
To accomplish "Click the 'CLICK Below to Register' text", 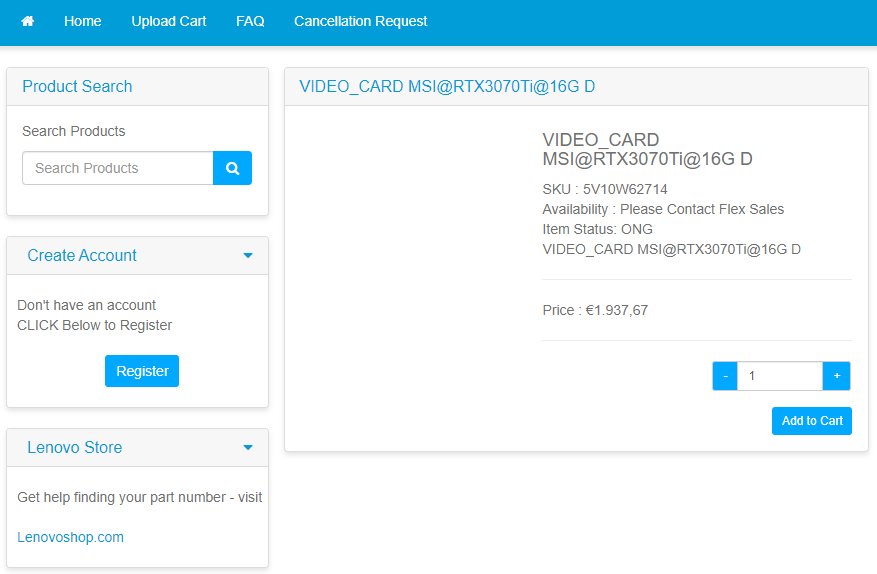I will click(x=95, y=325).
